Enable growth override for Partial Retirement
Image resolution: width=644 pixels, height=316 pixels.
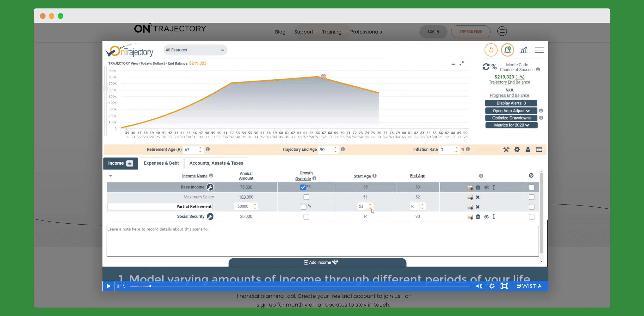303,207
